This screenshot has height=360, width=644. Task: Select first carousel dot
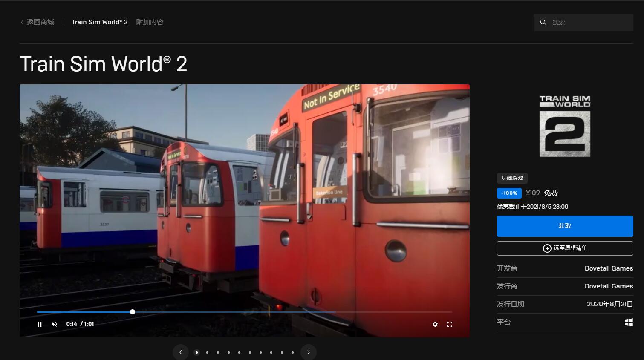coord(196,352)
